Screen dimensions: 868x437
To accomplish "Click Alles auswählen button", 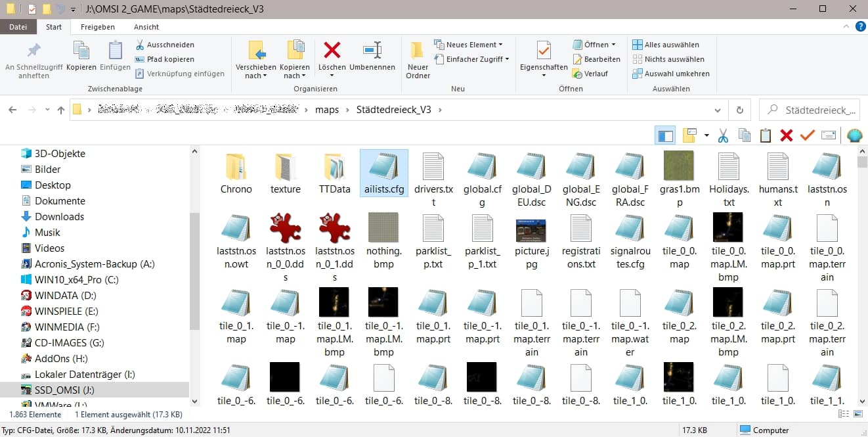I will point(666,45).
